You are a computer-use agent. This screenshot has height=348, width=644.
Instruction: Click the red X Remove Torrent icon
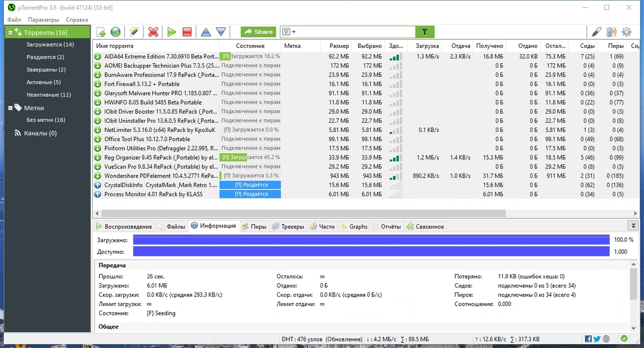153,32
